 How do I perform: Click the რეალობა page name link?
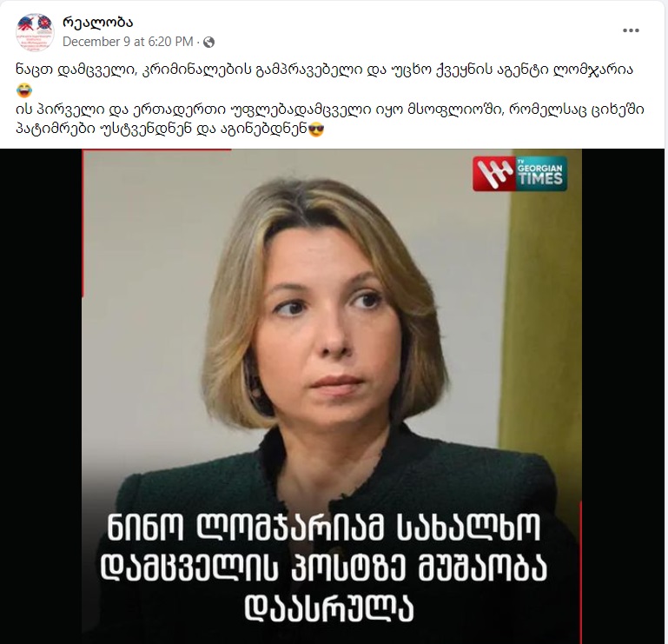coord(97,22)
